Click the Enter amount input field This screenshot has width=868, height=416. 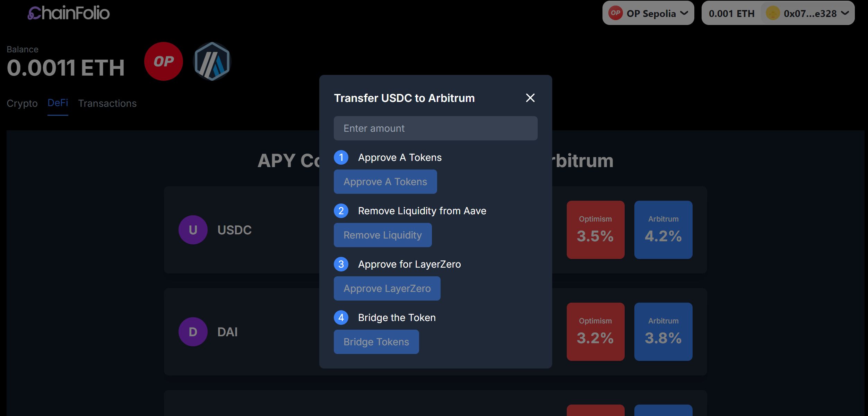[436, 128]
